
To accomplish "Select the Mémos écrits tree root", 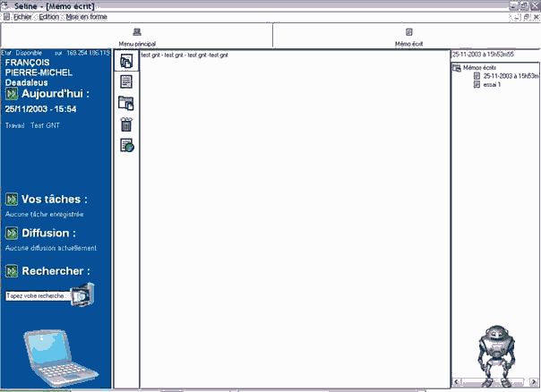I will pos(479,68).
